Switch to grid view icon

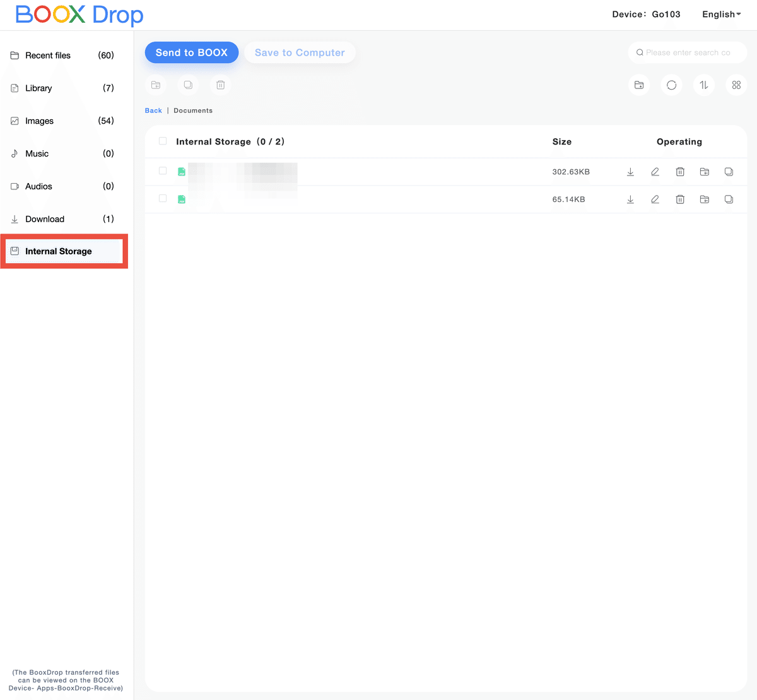click(736, 85)
